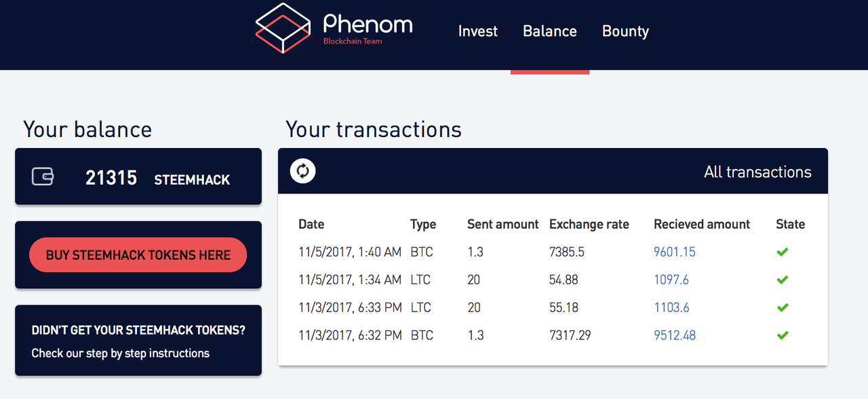The image size is (868, 399).
Task: Click the Phenom cube logo
Action: point(282,27)
